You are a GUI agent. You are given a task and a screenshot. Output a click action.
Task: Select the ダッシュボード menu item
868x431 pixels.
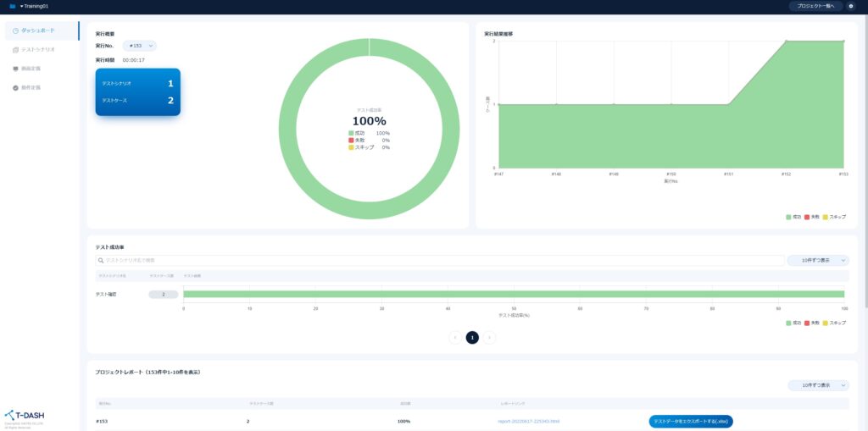click(42, 31)
